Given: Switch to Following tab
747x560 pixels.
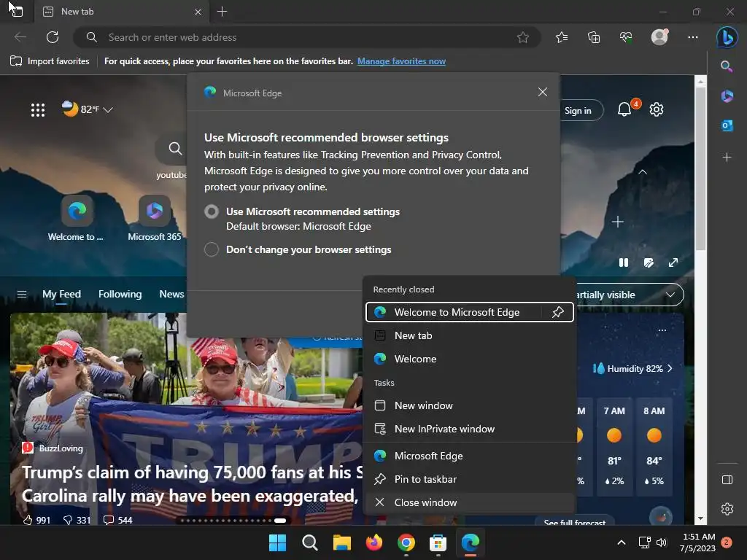Looking at the screenshot, I should pyautogui.click(x=120, y=295).
